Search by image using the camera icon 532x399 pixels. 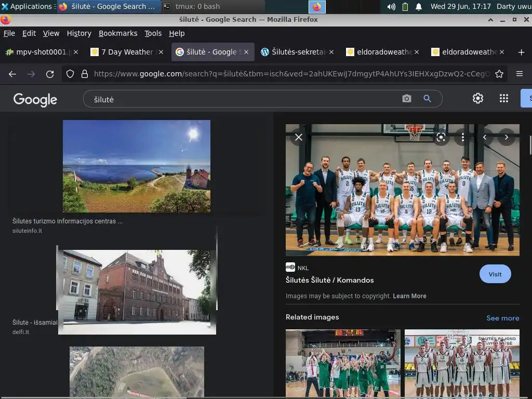click(406, 98)
